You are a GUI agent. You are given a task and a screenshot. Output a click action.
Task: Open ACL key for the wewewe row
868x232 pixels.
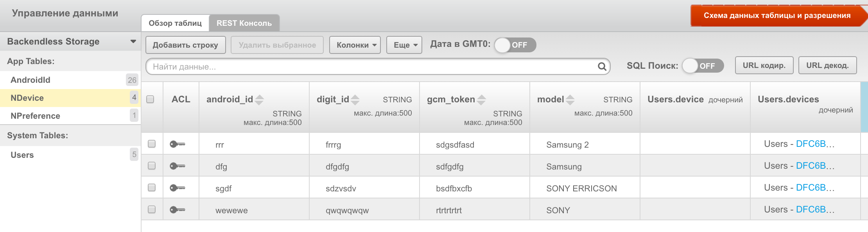point(177,210)
